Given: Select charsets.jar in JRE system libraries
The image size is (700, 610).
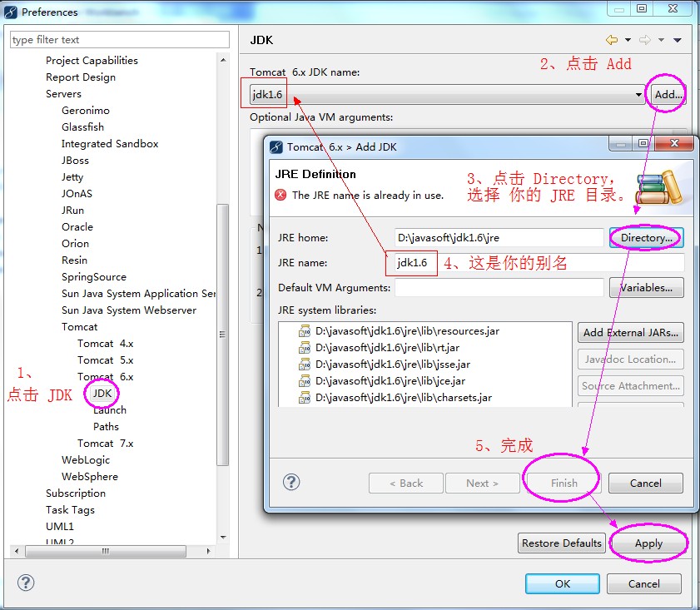Looking at the screenshot, I should [404, 397].
